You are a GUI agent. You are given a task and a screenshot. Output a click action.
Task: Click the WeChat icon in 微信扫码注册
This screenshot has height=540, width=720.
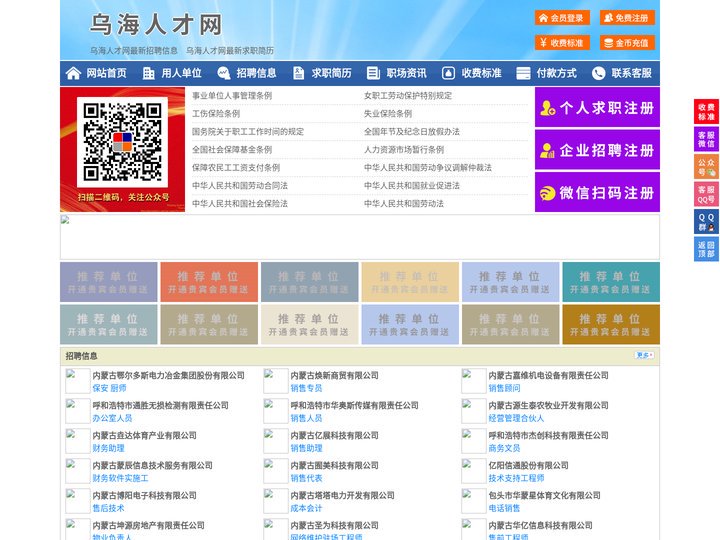coord(547,193)
